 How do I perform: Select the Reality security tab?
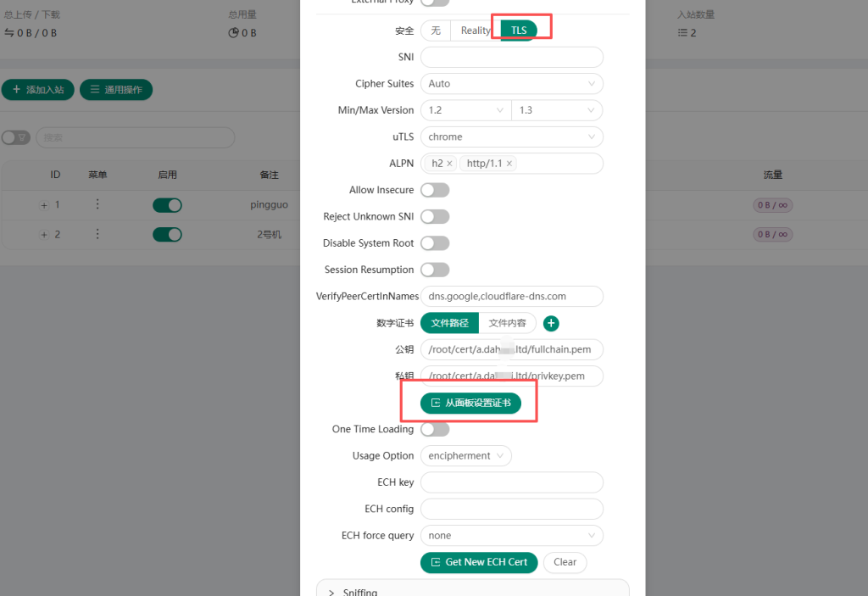point(476,31)
